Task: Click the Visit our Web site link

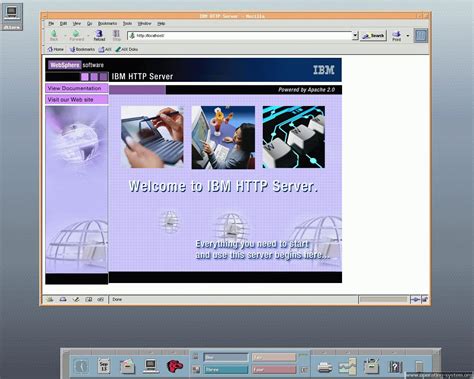Action: pyautogui.click(x=77, y=99)
